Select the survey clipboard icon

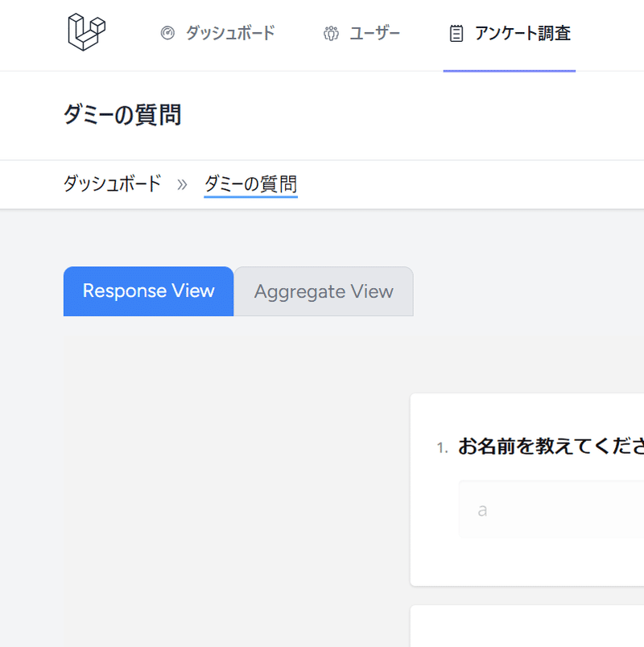coord(456,33)
